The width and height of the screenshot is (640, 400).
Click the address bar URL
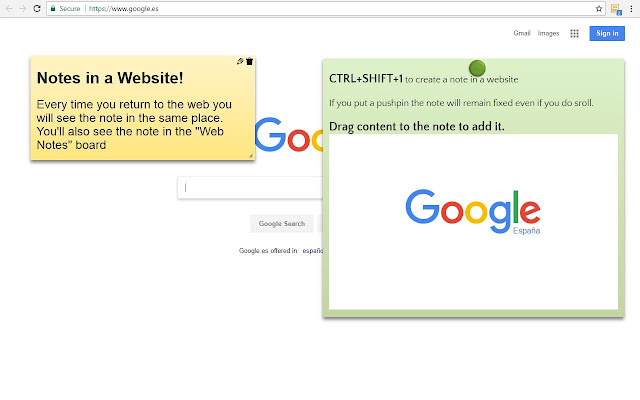123,9
